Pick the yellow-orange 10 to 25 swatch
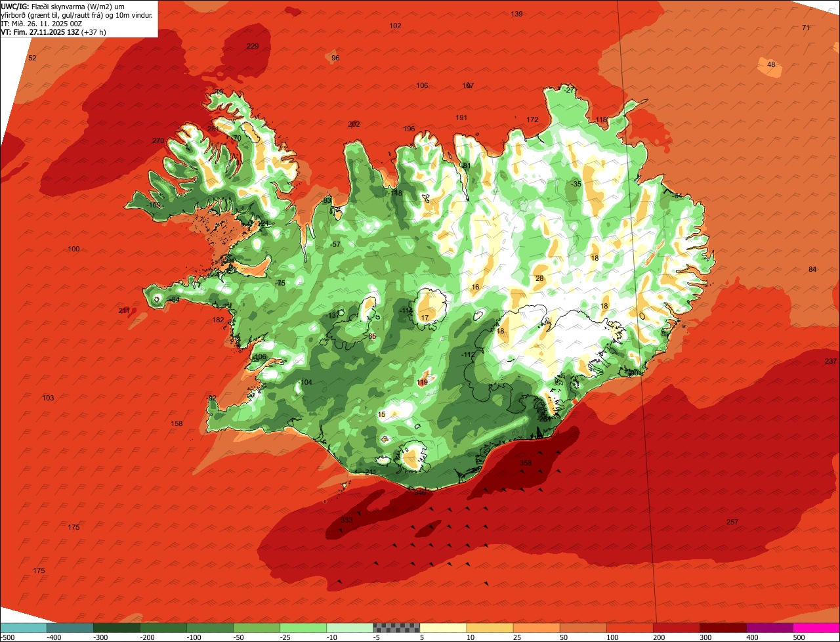Viewport: 840px width, 642px height. (490, 628)
